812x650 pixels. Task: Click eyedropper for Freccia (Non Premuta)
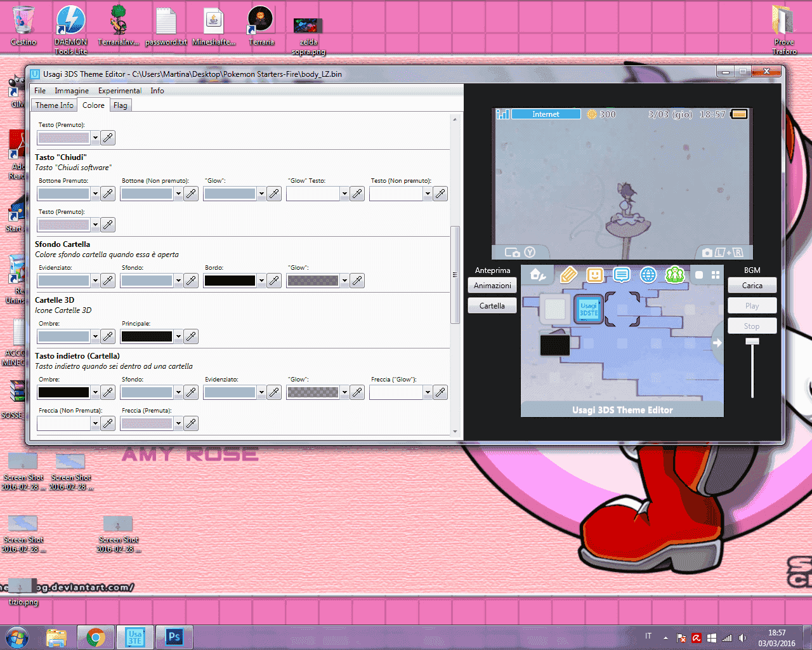(x=108, y=423)
